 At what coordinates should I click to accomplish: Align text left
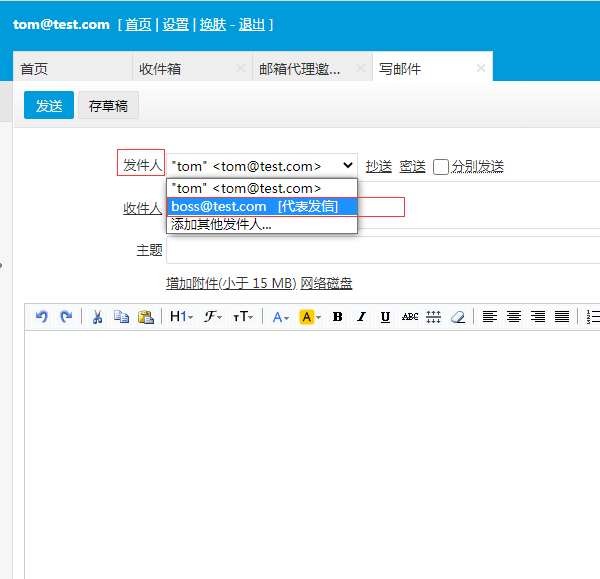(489, 317)
